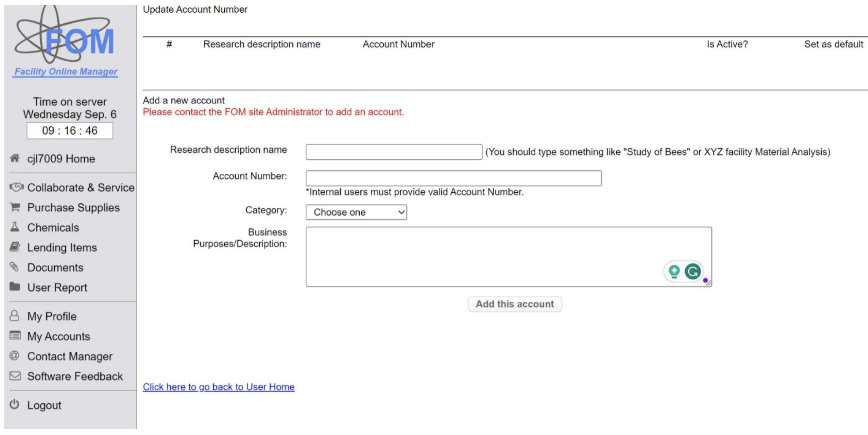Select Contact Manager in sidebar
The image size is (868, 435).
[70, 356]
